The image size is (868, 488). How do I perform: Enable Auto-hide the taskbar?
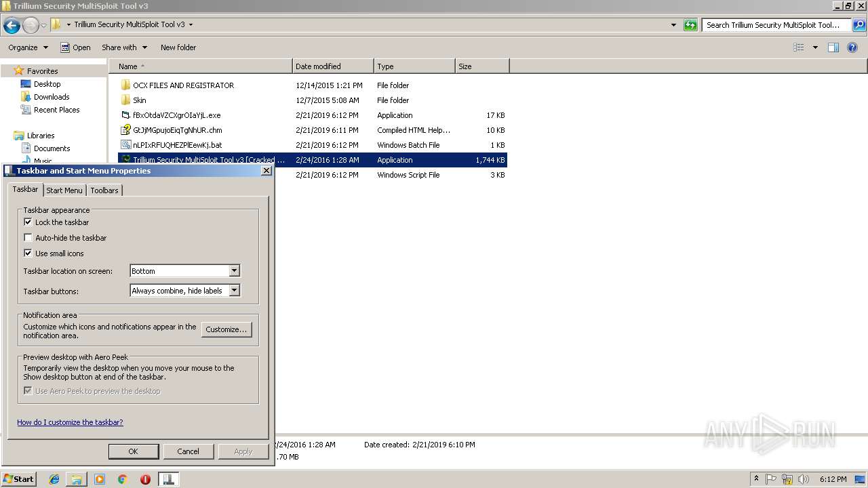coord(28,238)
